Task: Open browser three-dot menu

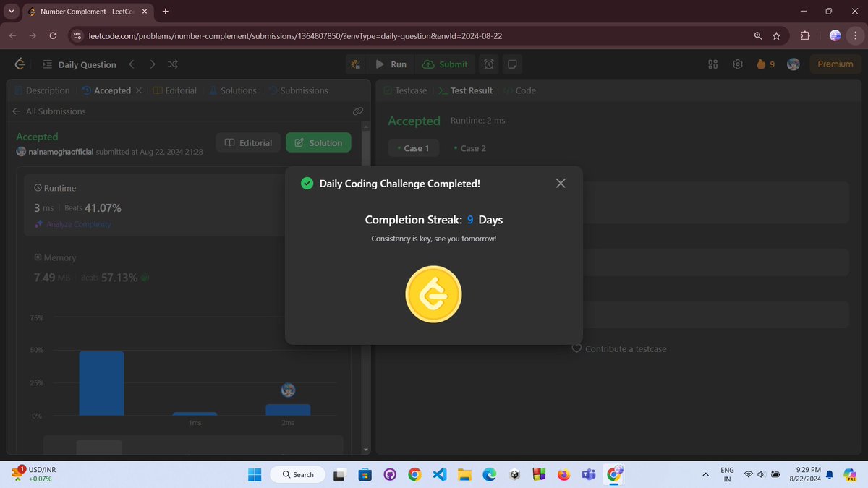Action: pos(854,35)
